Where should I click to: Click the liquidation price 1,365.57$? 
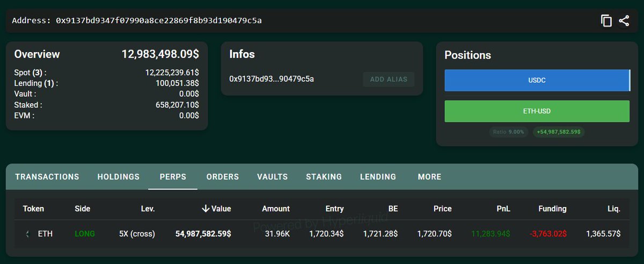tap(603, 234)
